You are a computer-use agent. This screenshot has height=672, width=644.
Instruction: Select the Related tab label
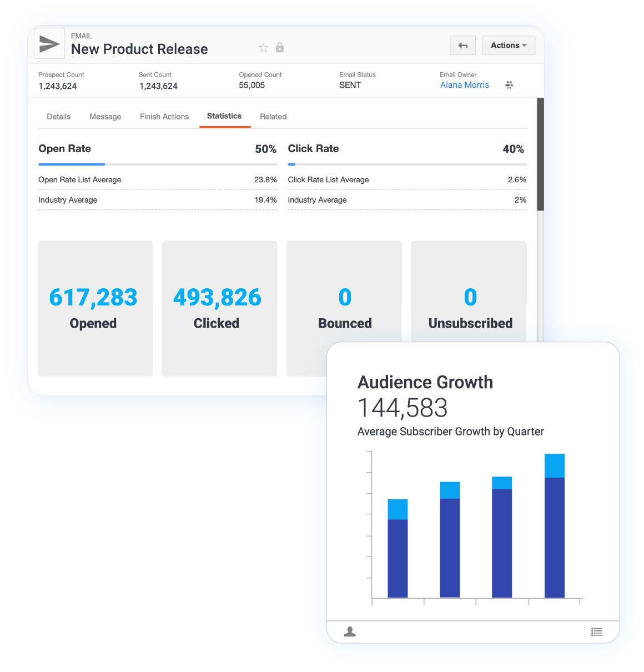(273, 117)
